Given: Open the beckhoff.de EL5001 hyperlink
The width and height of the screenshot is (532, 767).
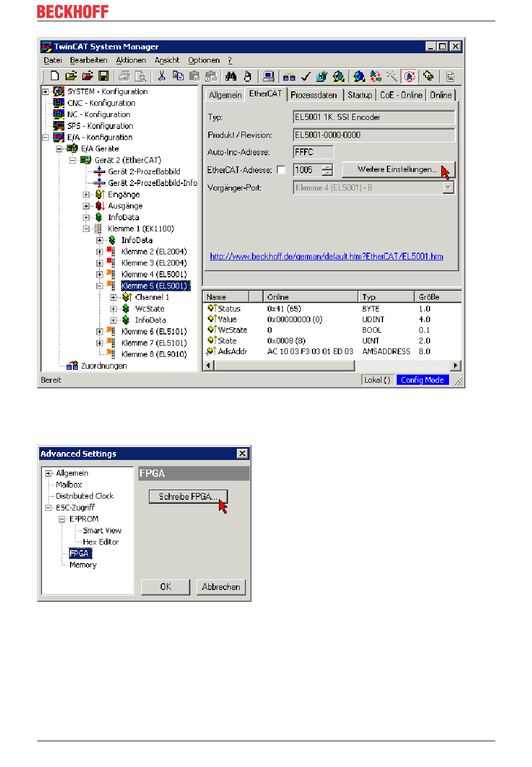Looking at the screenshot, I should click(326, 257).
